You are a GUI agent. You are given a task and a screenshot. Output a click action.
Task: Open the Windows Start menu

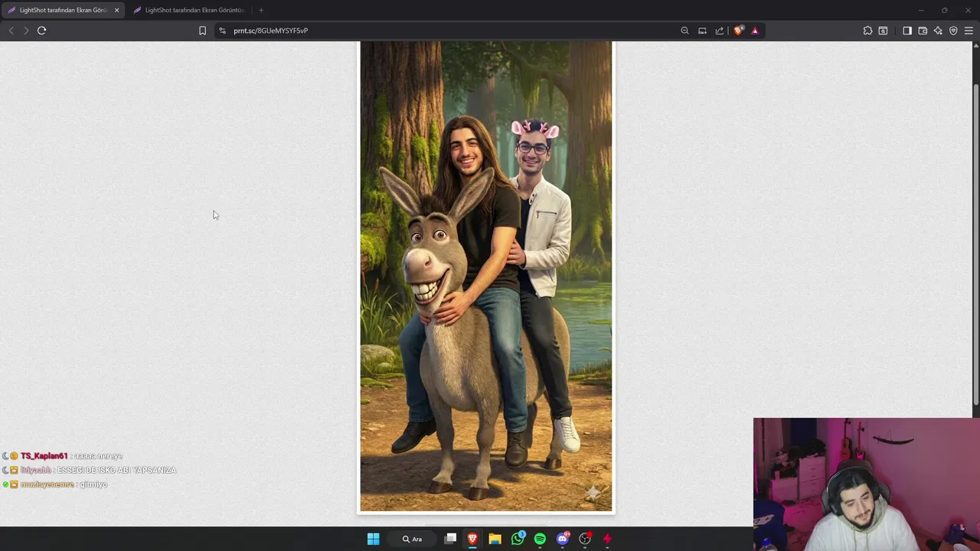point(373,539)
